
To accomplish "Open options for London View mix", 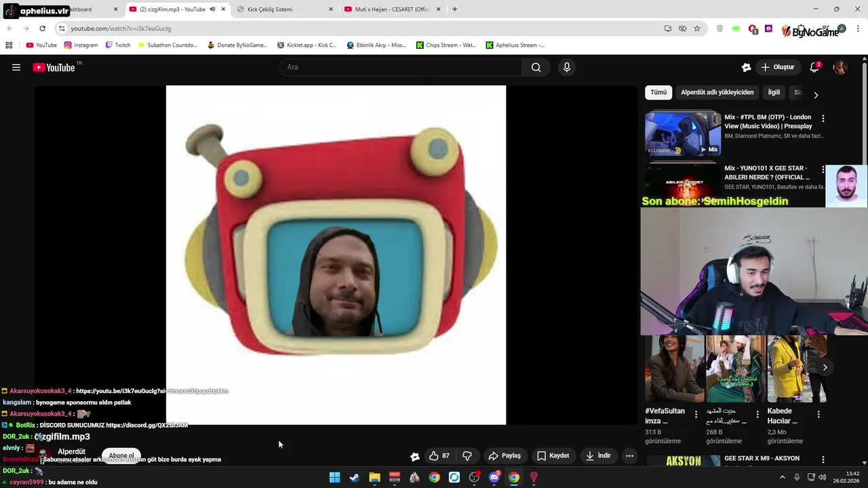I will [823, 118].
